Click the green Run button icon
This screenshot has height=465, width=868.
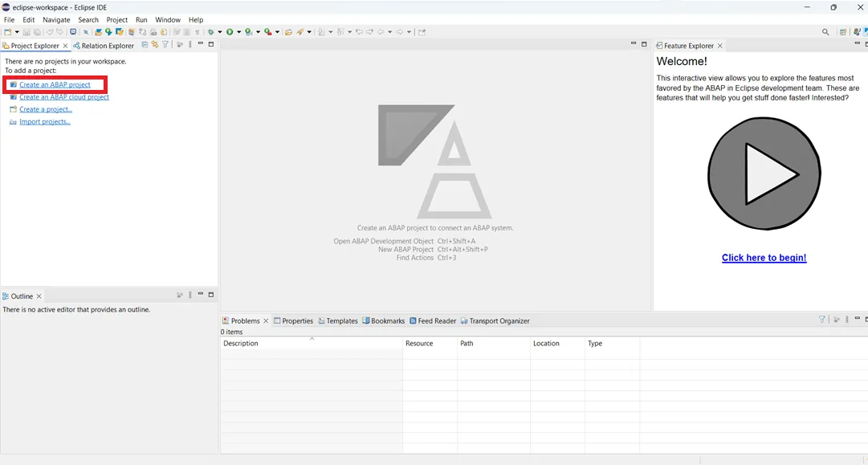(x=230, y=31)
